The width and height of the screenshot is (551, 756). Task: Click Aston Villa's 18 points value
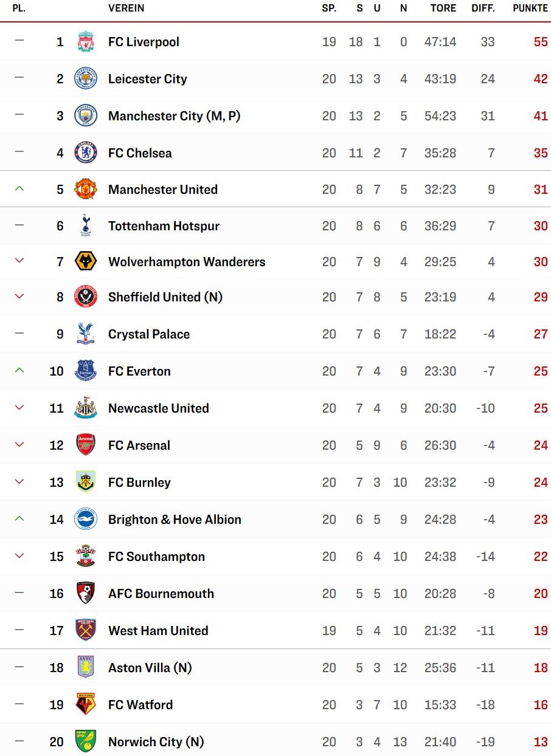[x=541, y=668]
